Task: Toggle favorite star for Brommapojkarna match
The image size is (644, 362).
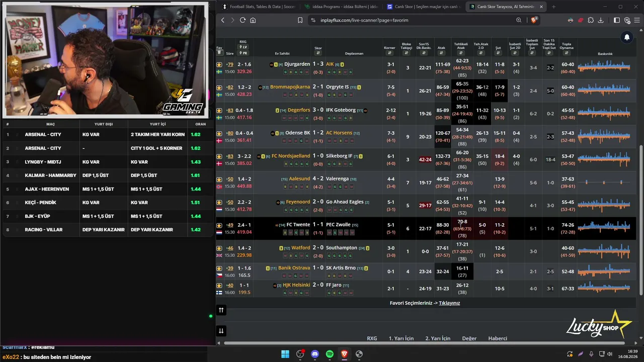Action: (x=219, y=87)
